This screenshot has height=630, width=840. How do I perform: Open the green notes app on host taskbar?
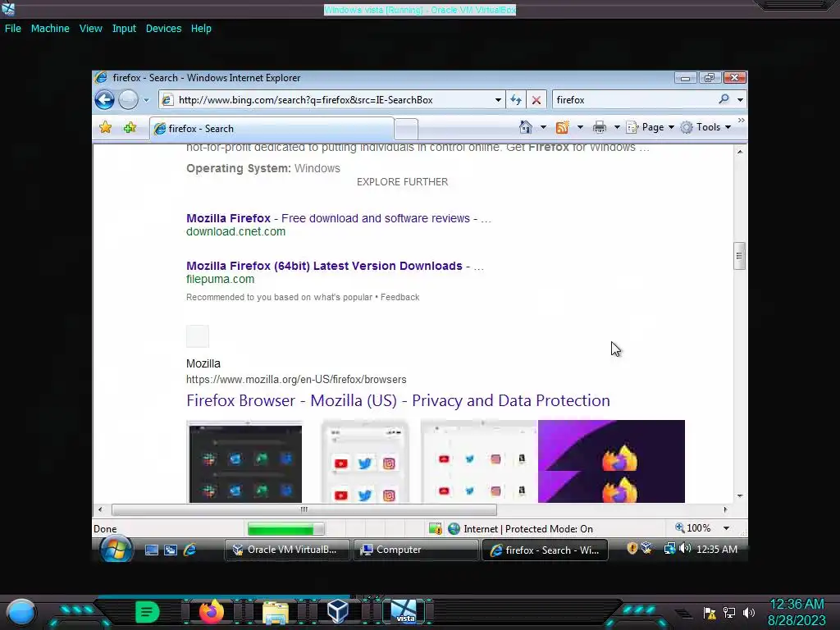147,612
